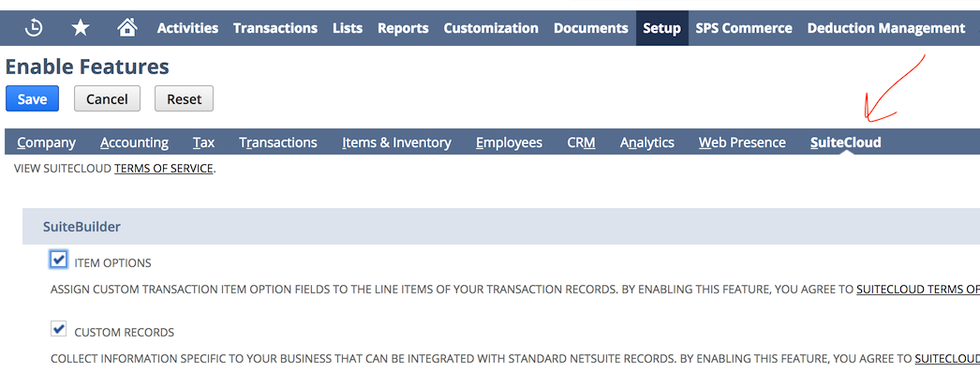Image resolution: width=980 pixels, height=388 pixels.
Task: Switch to the Items & Inventory tab
Action: tap(396, 142)
